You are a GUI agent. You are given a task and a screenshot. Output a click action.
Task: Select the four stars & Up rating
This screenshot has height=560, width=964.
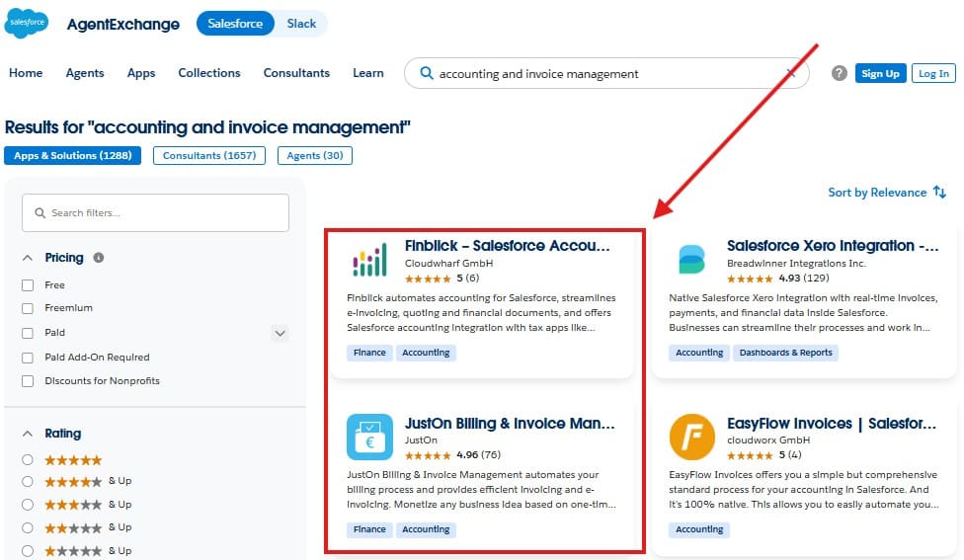pos(27,481)
